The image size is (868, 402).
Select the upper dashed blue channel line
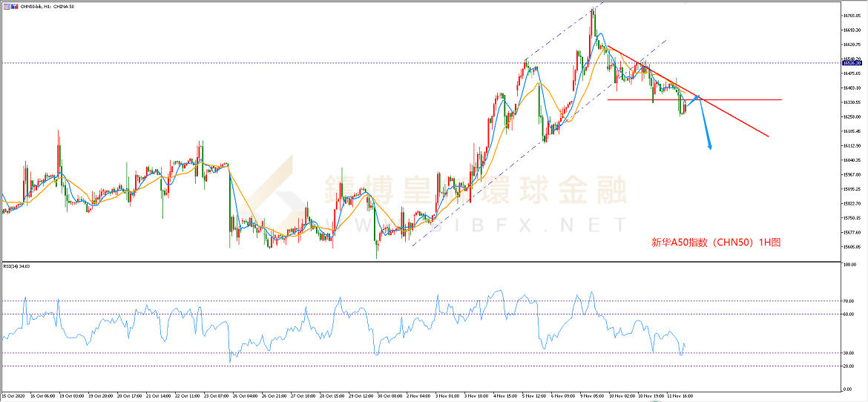[564, 30]
